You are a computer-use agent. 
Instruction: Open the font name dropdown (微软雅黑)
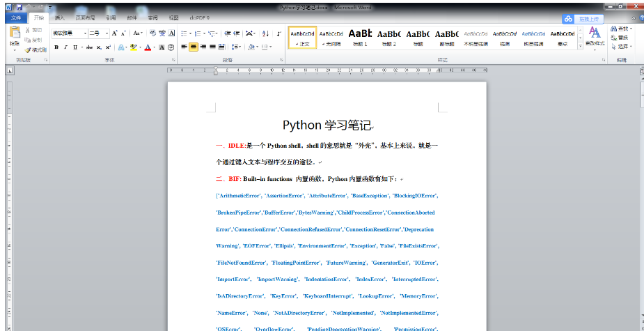click(x=86, y=33)
